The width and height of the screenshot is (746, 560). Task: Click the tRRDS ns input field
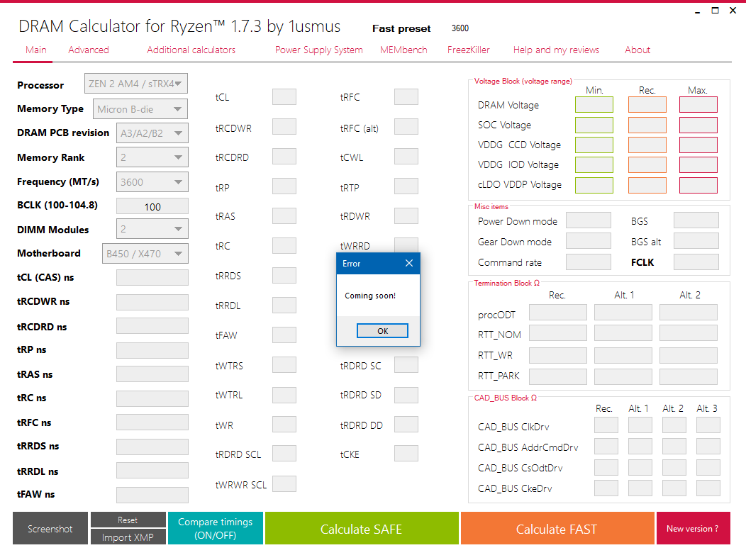152,447
